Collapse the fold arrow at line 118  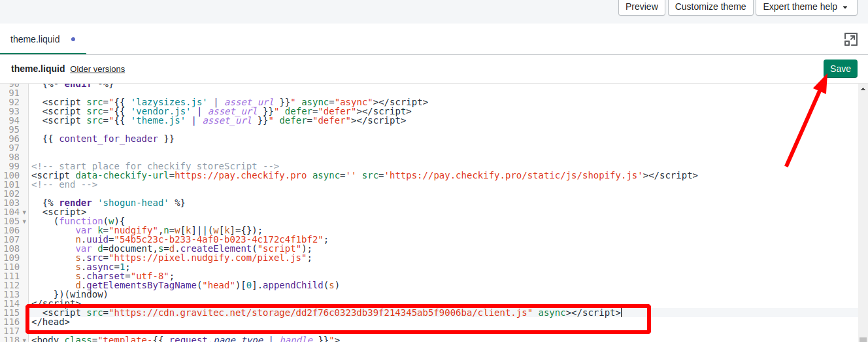24,339
